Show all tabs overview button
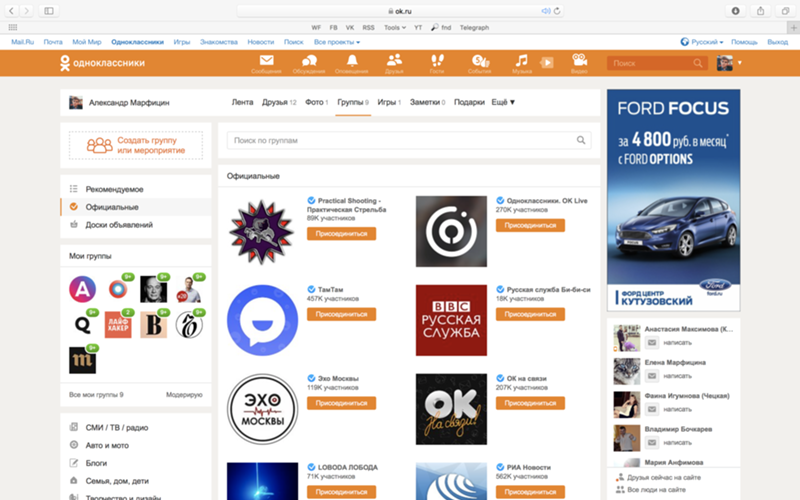 pos(785,10)
